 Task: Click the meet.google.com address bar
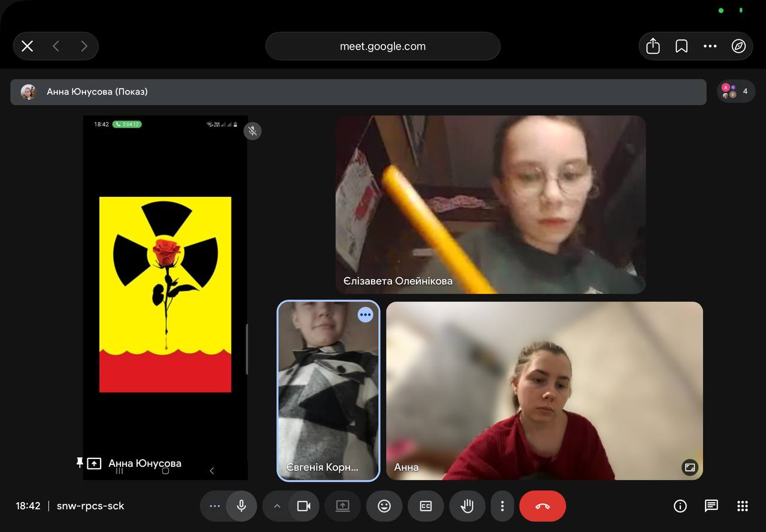tap(382, 46)
